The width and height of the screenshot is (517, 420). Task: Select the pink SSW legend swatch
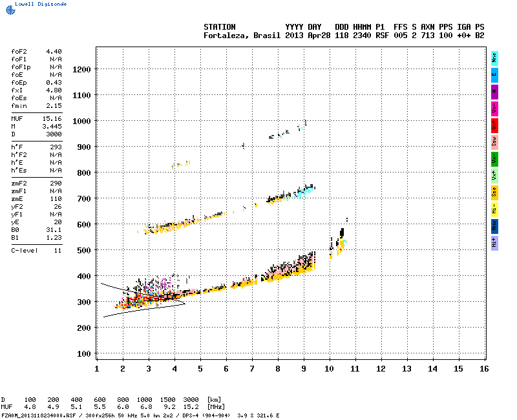[494, 142]
